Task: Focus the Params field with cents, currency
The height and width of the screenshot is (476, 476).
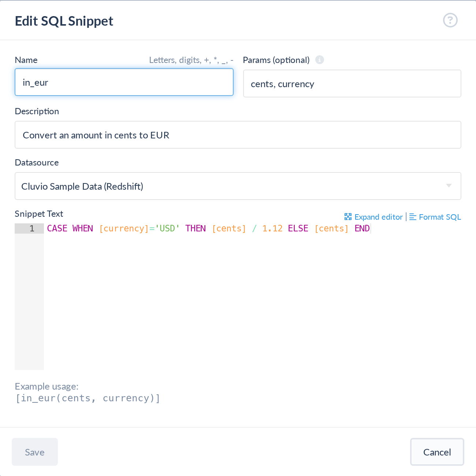Action: click(352, 83)
